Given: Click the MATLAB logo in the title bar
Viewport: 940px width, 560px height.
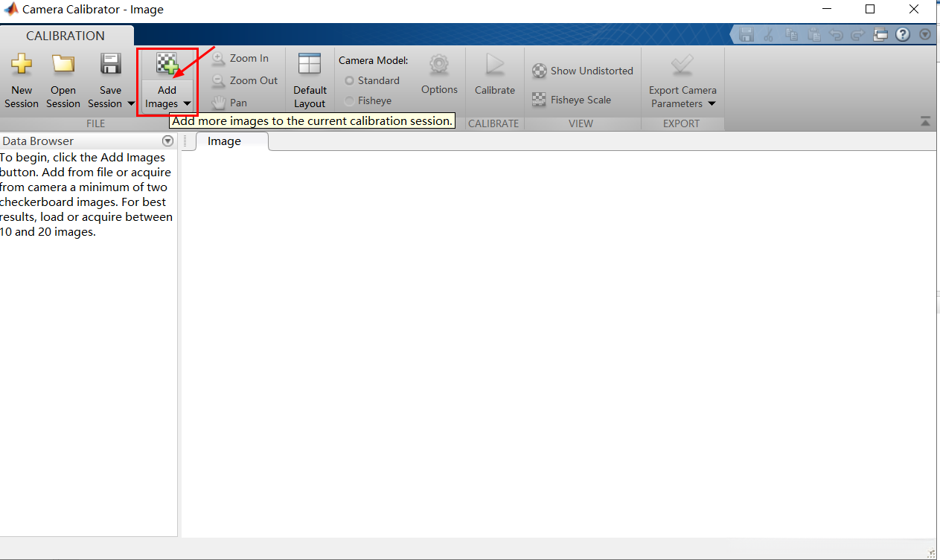Looking at the screenshot, I should pyautogui.click(x=11, y=10).
